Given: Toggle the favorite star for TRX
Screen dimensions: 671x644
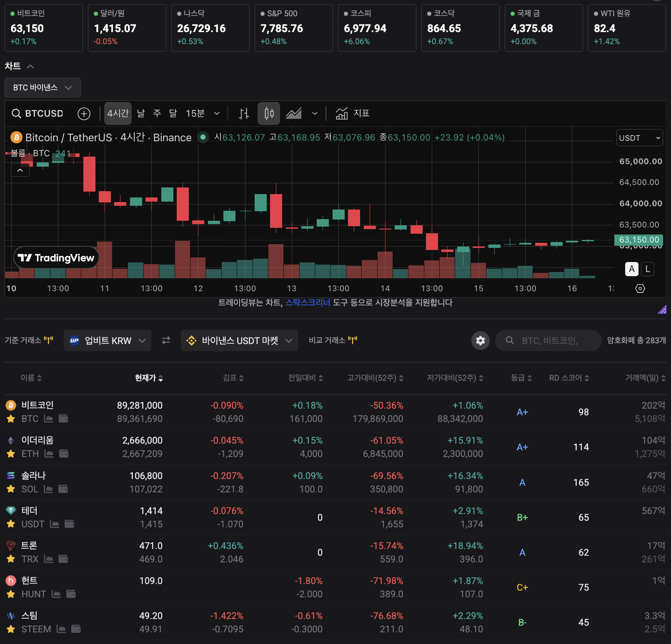Looking at the screenshot, I should [x=11, y=559].
